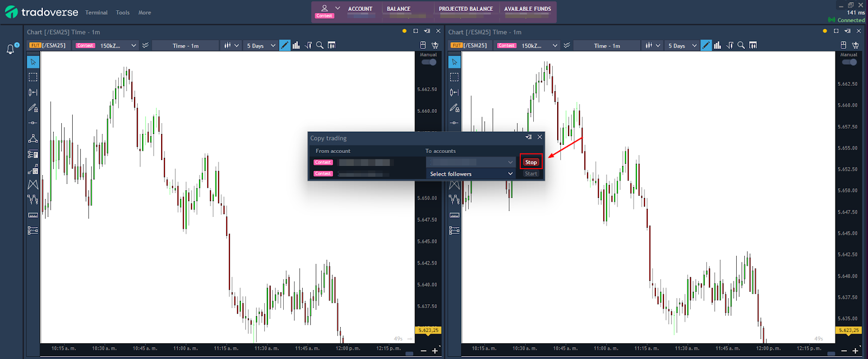Expand the Select followers dropdown

(470, 174)
